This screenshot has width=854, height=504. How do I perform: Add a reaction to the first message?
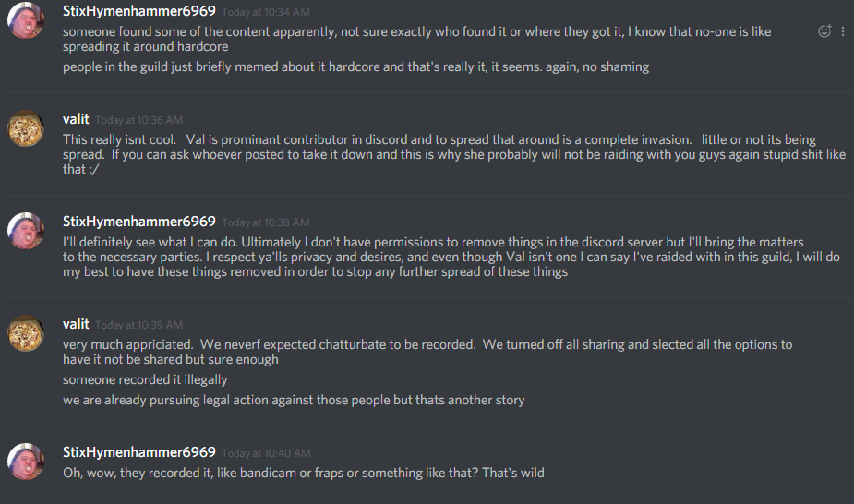[824, 31]
